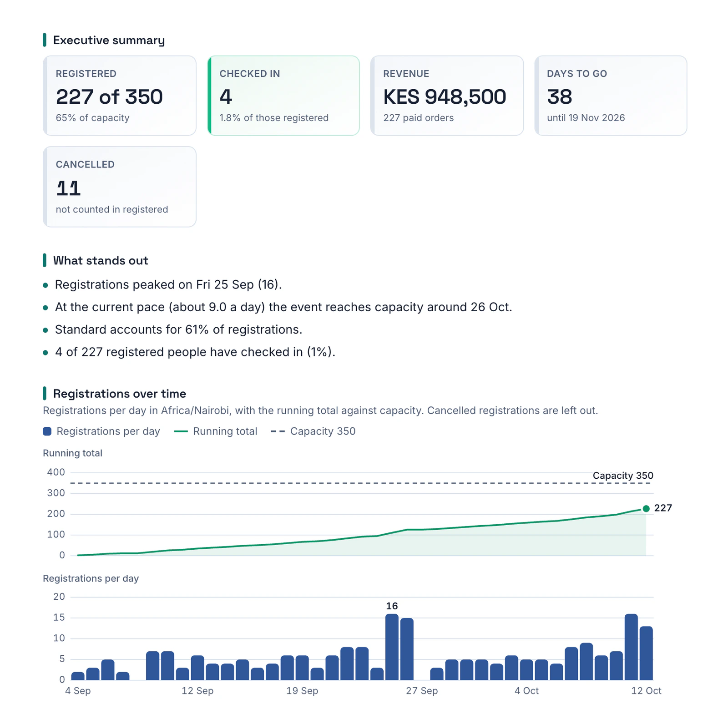Click '4 of 227 registered people' bullet
The width and height of the screenshot is (728, 714).
click(195, 352)
